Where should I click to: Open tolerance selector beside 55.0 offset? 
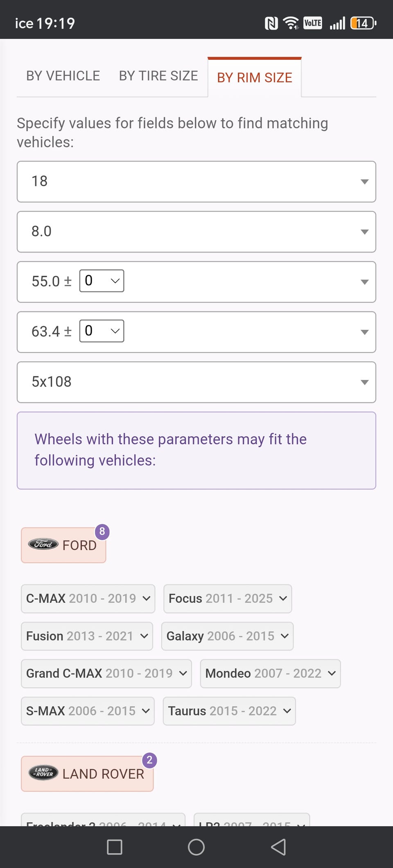coord(102,281)
